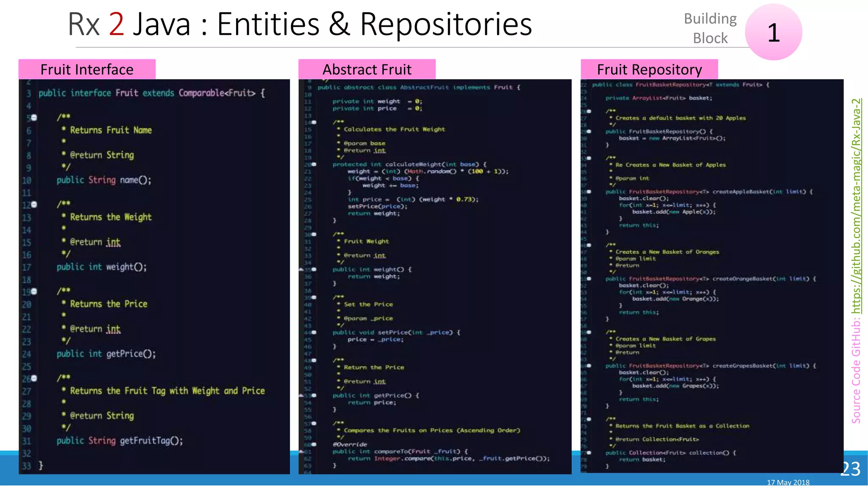This screenshot has width=868, height=488.
Task: Click 'public int getPrice();' in Fruit interface
Action: pyautogui.click(x=106, y=354)
